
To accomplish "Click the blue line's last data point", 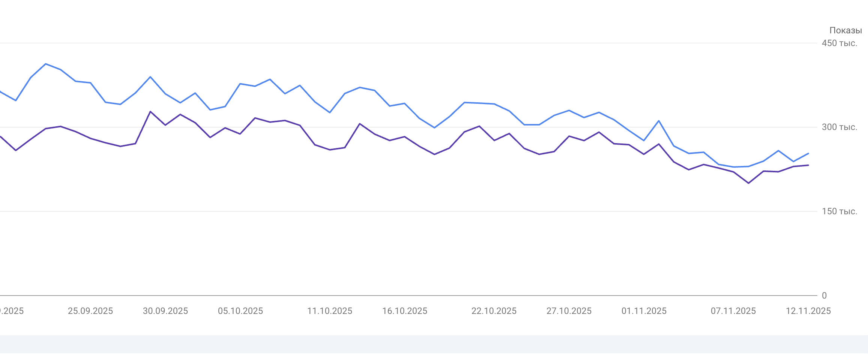I will [x=808, y=153].
